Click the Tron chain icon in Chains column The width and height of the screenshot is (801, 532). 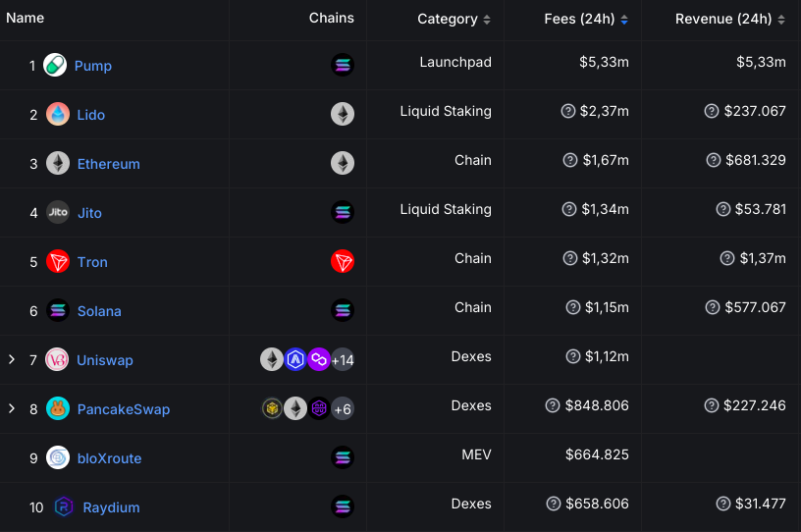click(x=343, y=262)
